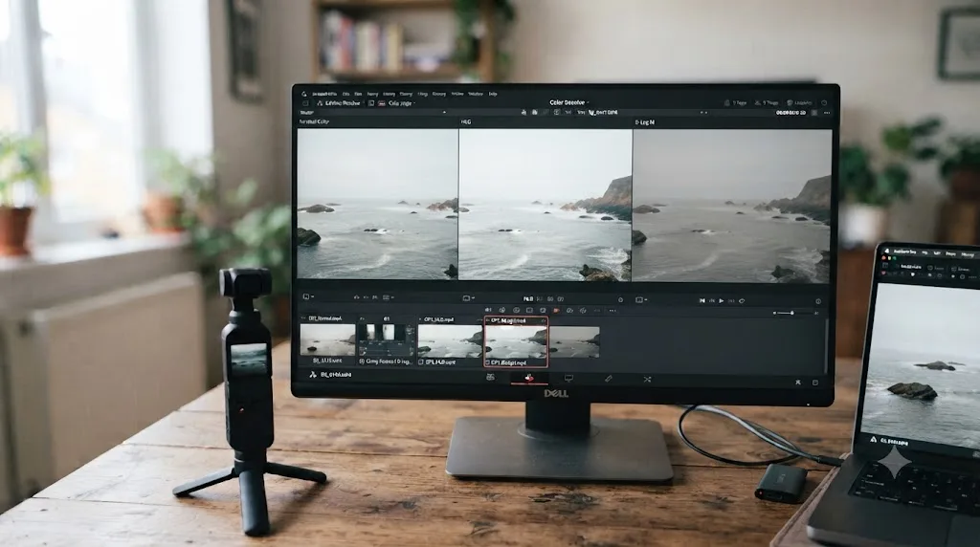Click the highlighted HLG button under the middle viewer
Image resolution: width=980 pixels, height=547 pixels.
click(x=528, y=299)
